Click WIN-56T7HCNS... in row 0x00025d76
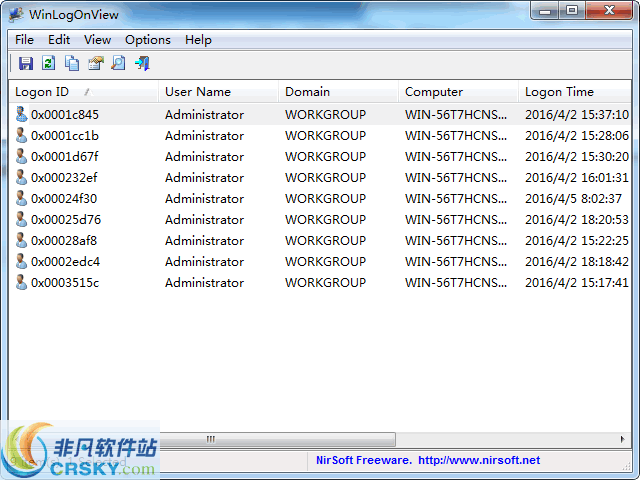 [456, 220]
